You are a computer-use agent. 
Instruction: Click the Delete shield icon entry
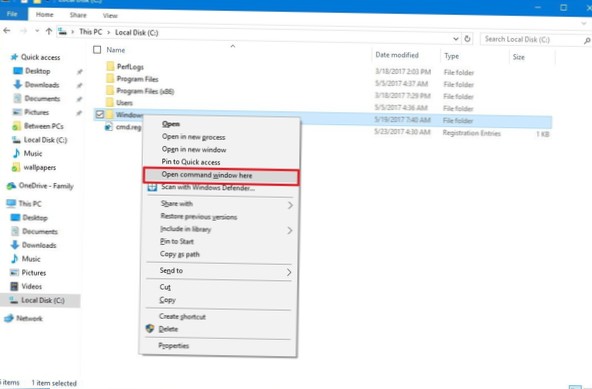click(x=150, y=329)
